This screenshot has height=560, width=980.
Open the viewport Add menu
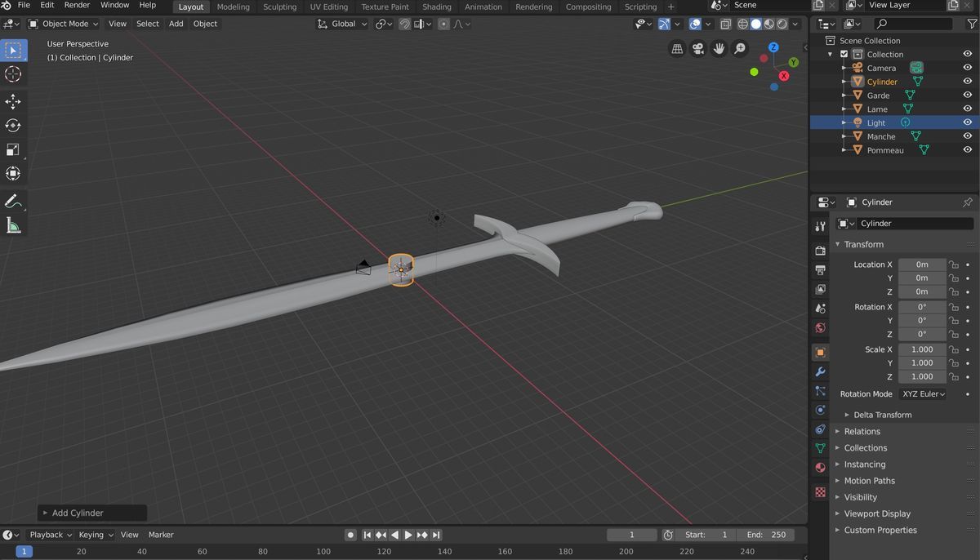click(x=176, y=24)
